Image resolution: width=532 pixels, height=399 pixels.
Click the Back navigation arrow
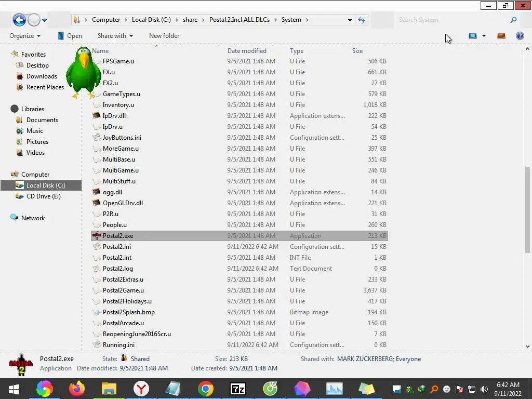[x=19, y=20]
